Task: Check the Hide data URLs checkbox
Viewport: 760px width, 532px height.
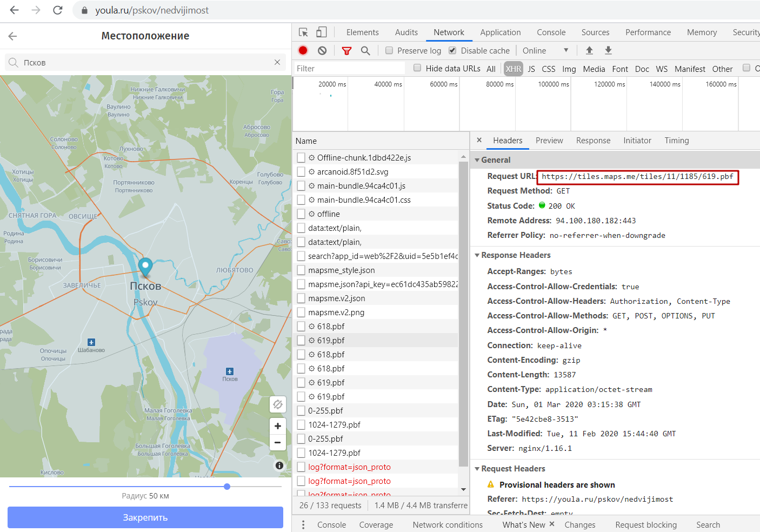Action: point(417,68)
